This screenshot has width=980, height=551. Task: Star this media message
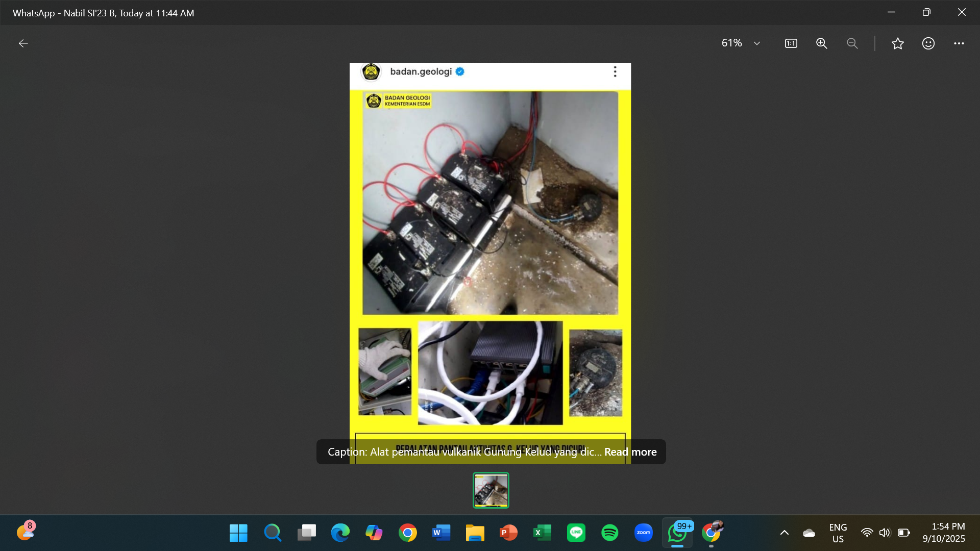(x=898, y=43)
